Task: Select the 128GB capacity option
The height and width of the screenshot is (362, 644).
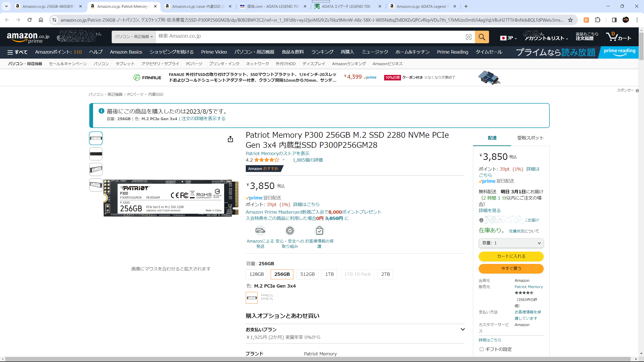Action: tap(257, 274)
